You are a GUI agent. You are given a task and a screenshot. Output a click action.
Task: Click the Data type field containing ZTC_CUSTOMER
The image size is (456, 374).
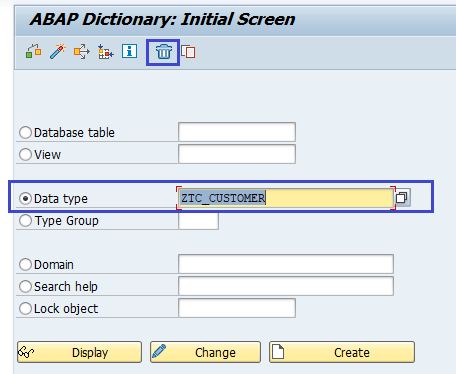point(286,198)
